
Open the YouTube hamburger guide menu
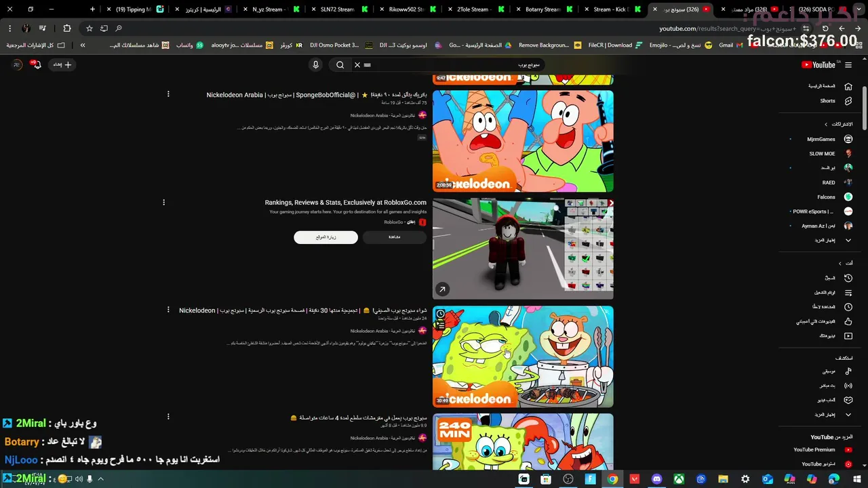click(x=848, y=65)
